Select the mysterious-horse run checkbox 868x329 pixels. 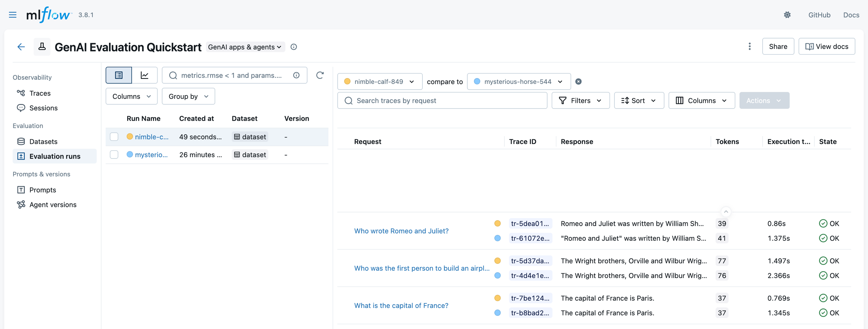(x=114, y=155)
